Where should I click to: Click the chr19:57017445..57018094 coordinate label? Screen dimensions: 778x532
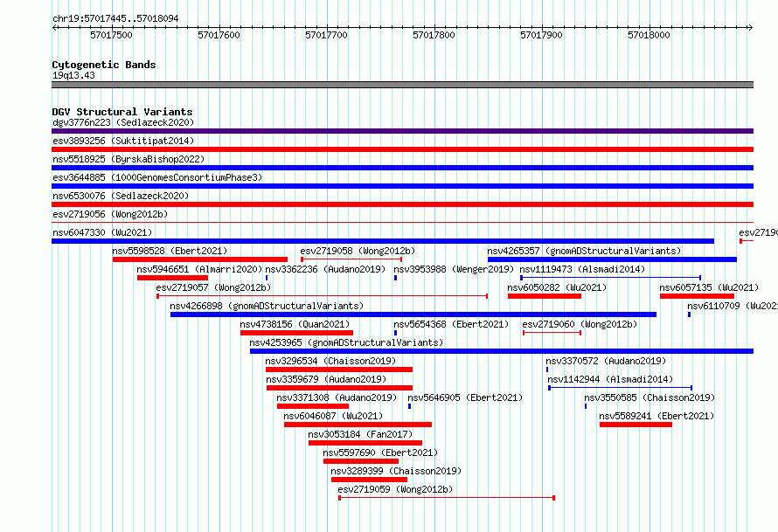click(115, 18)
